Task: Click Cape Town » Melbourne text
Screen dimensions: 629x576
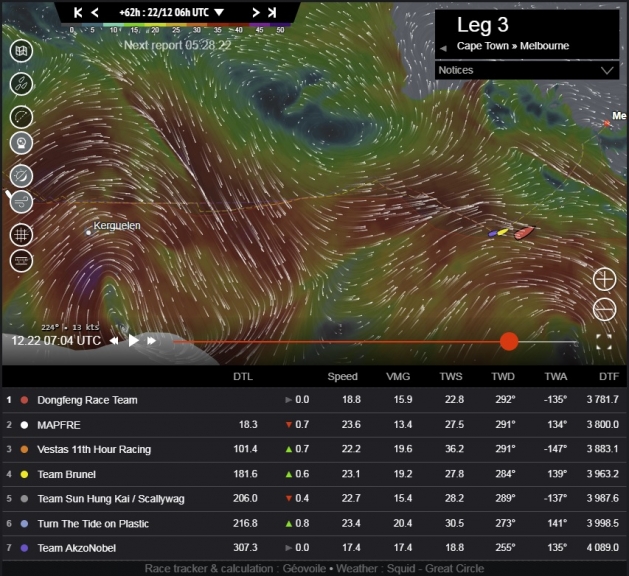Action: 513,46
